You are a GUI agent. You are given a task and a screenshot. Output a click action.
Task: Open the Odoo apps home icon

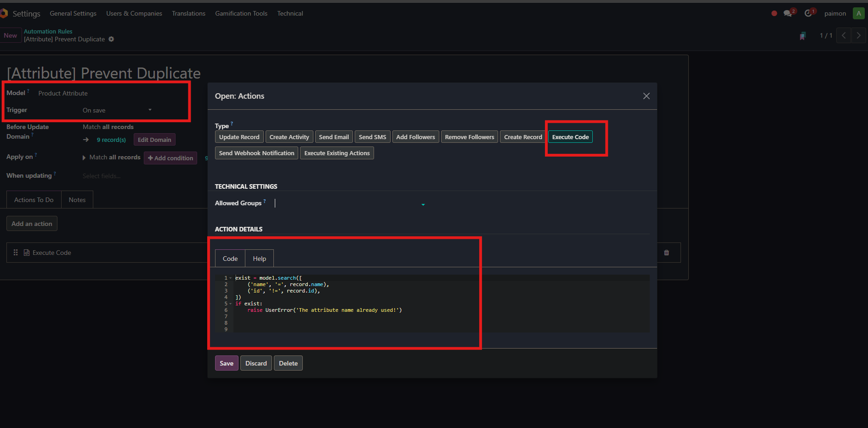(x=4, y=13)
